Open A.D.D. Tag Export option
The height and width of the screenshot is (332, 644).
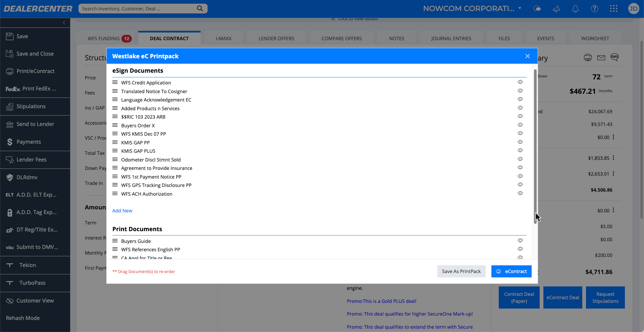pos(35,212)
